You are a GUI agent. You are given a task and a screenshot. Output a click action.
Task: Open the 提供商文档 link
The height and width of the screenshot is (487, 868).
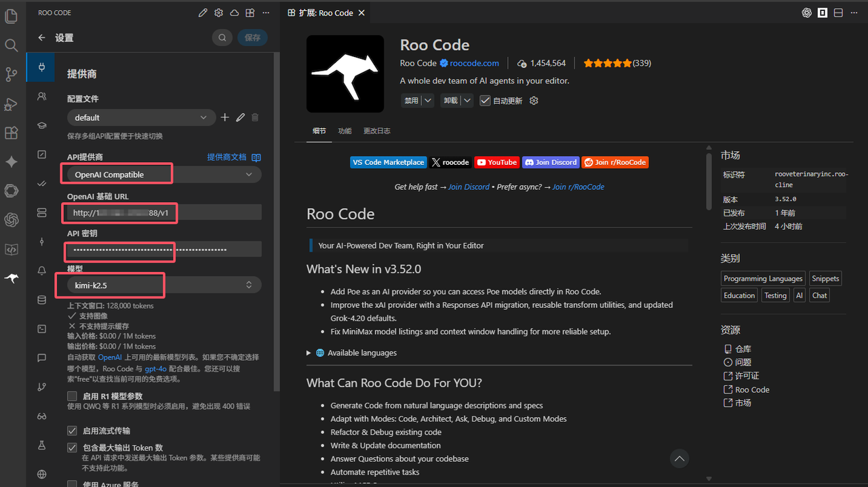coord(234,157)
